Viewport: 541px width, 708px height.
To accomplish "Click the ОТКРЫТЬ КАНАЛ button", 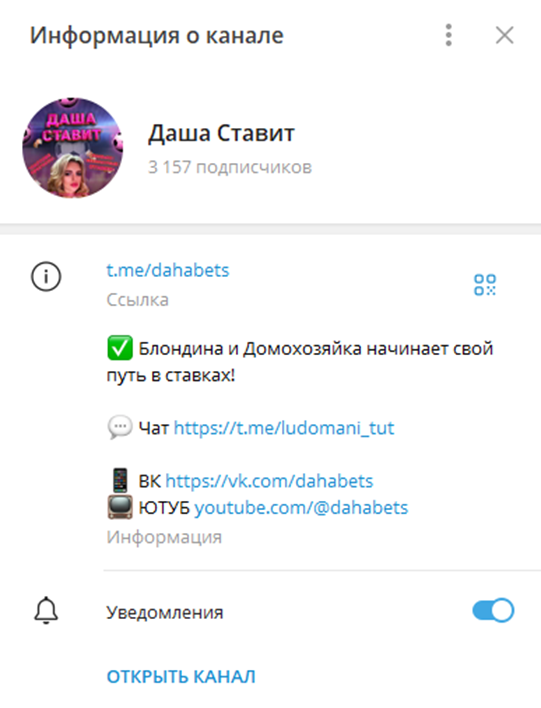I will [x=181, y=676].
